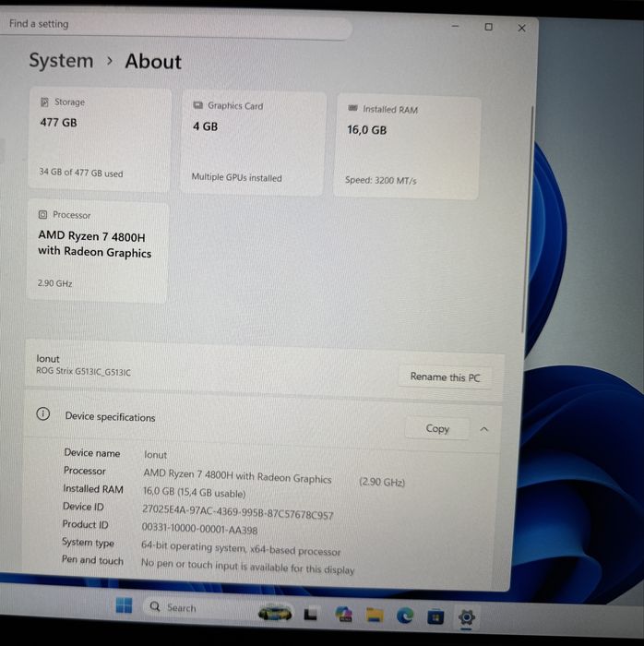
Task: Click '34 GB of 477 GB used' text
Action: (x=81, y=173)
